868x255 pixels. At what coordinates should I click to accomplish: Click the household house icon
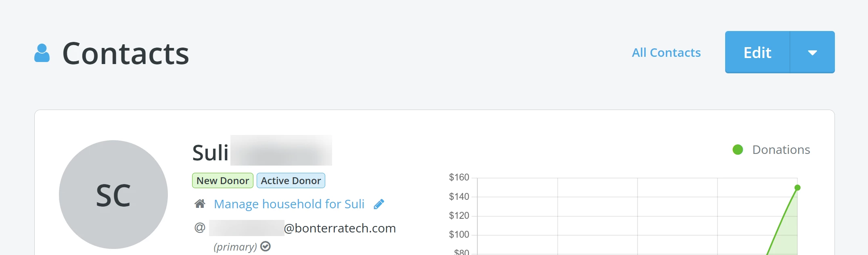(200, 204)
